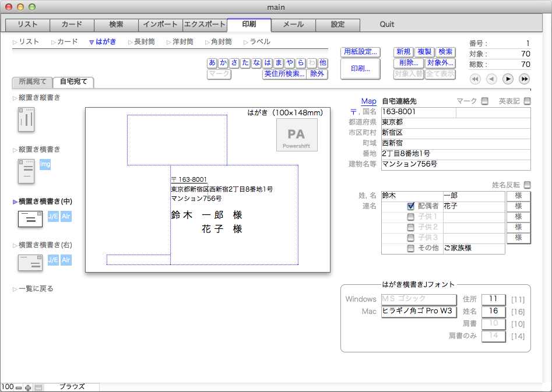Choose the 縦置き横書き postcard layout icon
This screenshot has height=392, width=552.
(x=27, y=171)
